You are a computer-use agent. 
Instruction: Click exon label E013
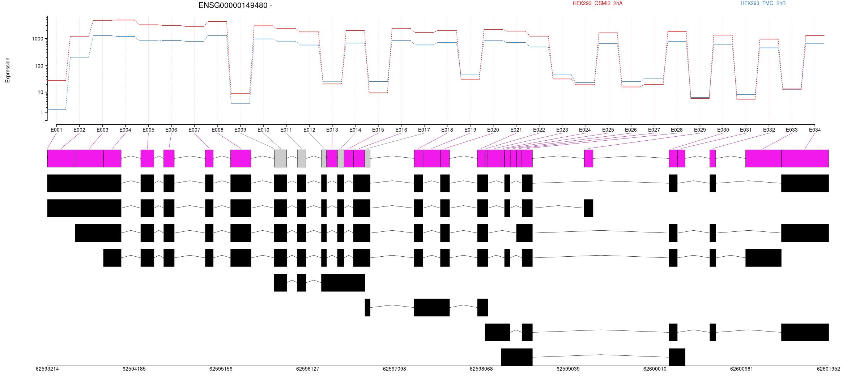(332, 130)
